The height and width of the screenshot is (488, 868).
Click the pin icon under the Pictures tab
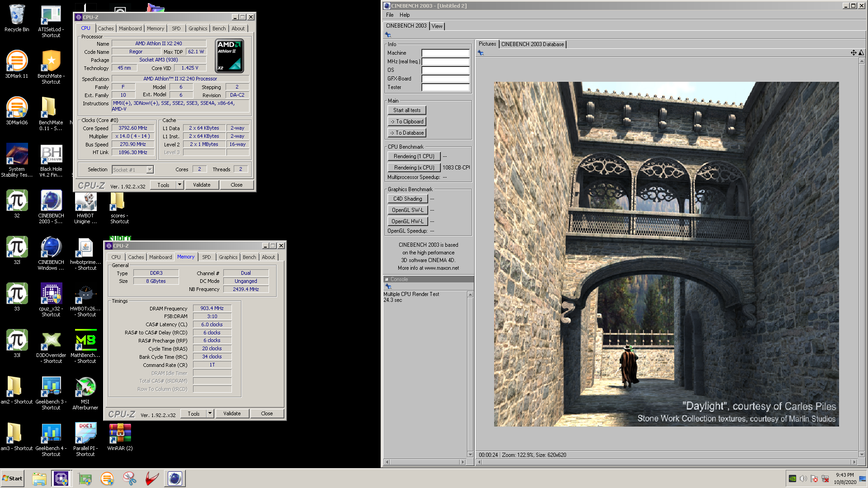coord(481,53)
